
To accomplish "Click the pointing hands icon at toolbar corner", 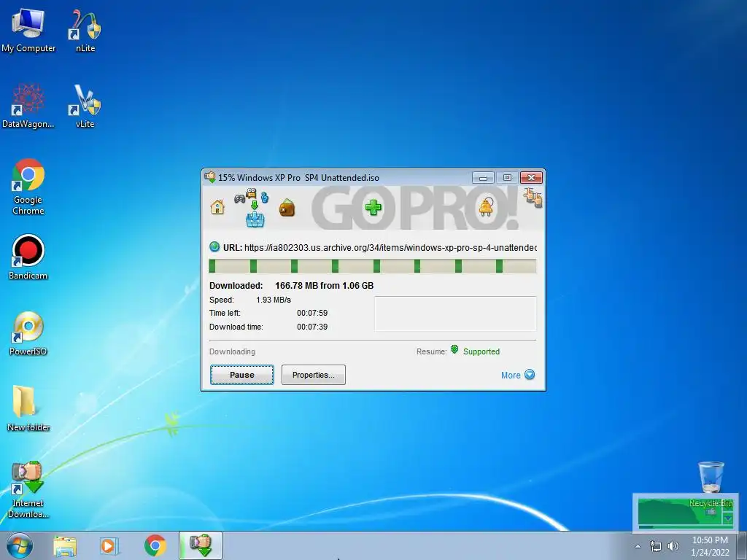I will pyautogui.click(x=533, y=198).
